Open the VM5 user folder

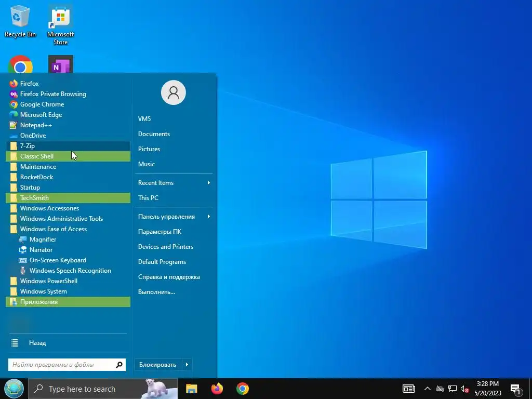(174, 119)
